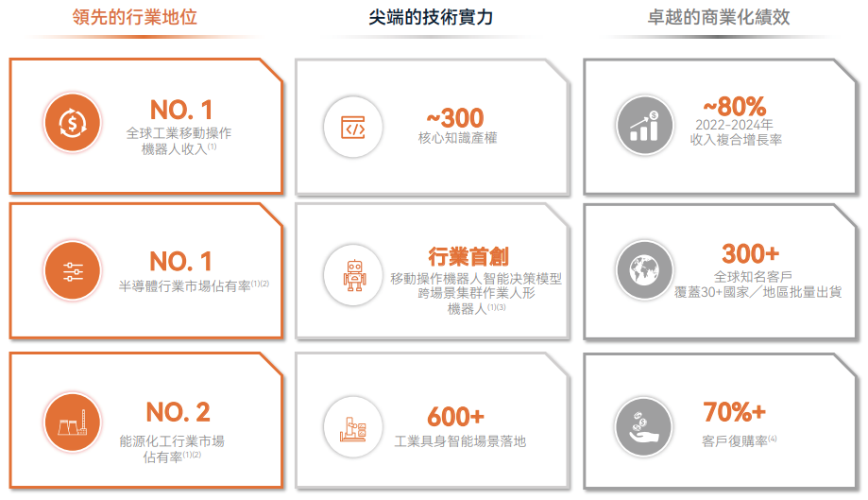Click the orange robot icon
Screen dimensions: 868x500
point(354,275)
